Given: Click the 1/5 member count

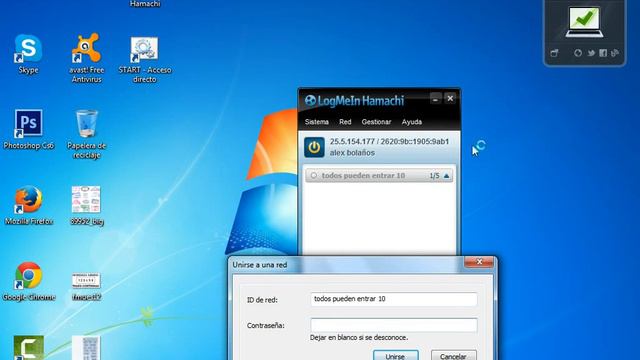Looking at the screenshot, I should 434,176.
